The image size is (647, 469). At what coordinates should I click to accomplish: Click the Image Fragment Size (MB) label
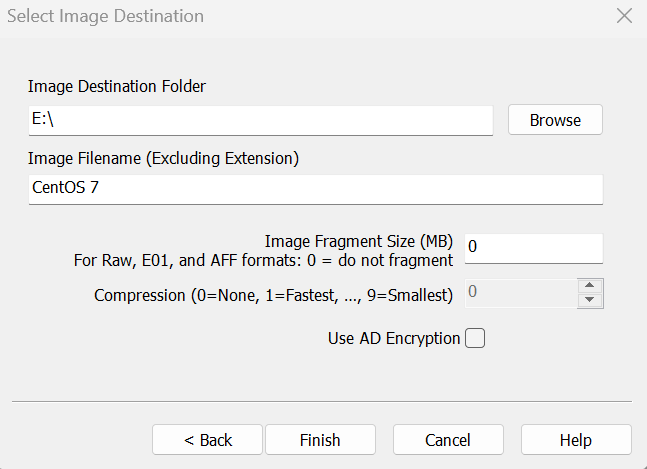coord(359,242)
